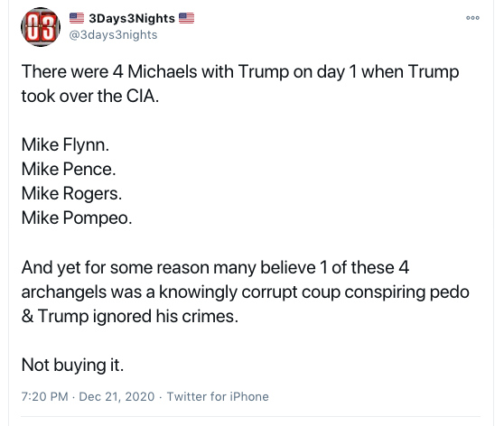Click the And yet for some reason line
Screen dimensions: 504x426
[215, 268]
